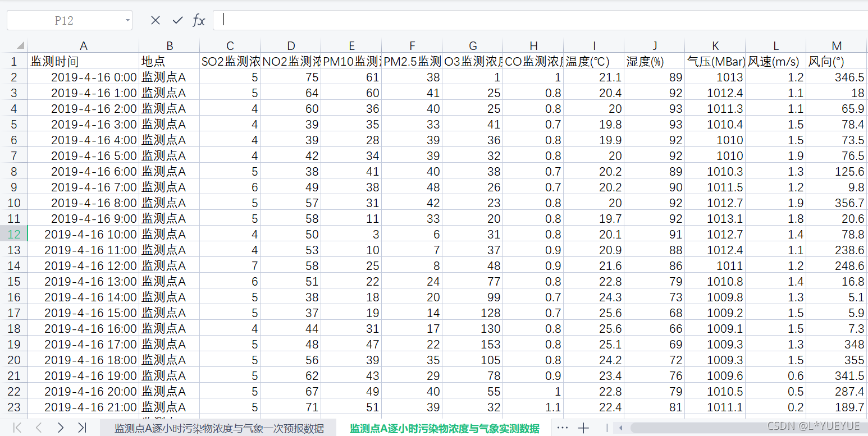Viewport: 868px width, 436px height.
Task: Select wind direction value 189.7
Action: coord(837,407)
